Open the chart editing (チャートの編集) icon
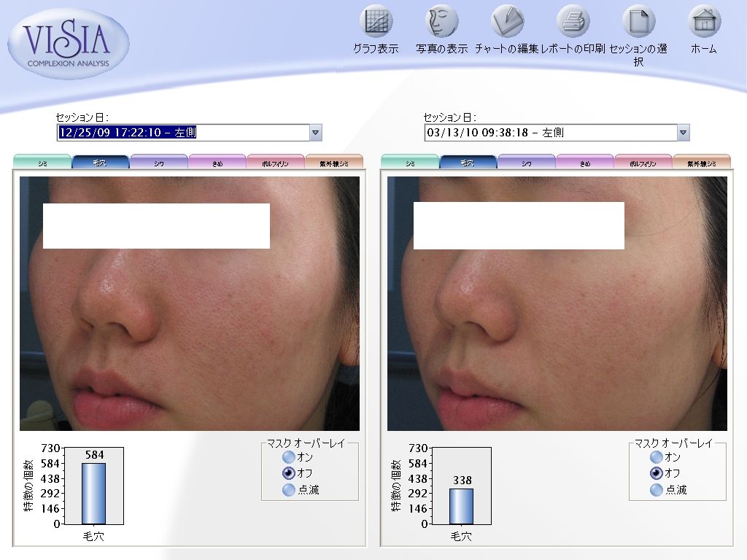Screen dimensions: 747x560 pos(508,21)
